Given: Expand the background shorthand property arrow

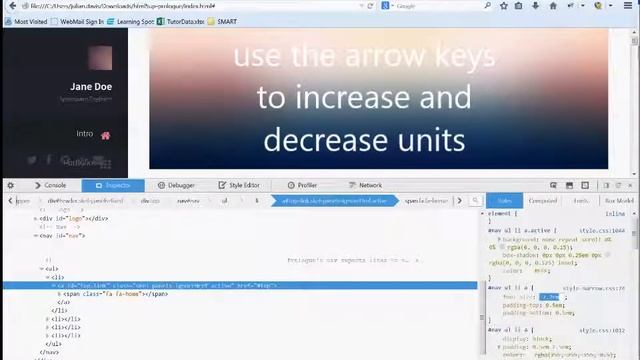Looking at the screenshot, I should coord(499,240).
